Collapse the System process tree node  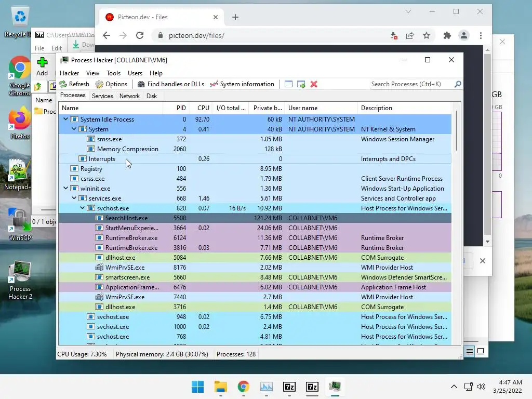(x=74, y=129)
